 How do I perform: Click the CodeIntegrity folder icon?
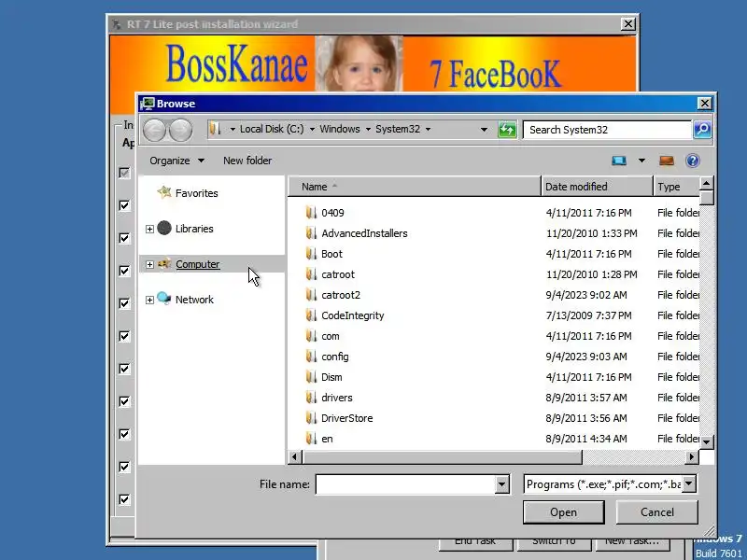(x=311, y=315)
